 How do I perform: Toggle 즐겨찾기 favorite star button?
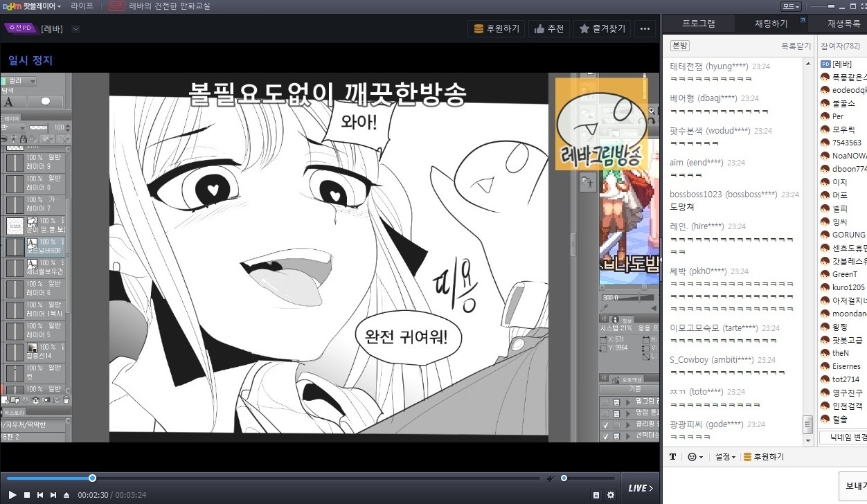click(602, 29)
